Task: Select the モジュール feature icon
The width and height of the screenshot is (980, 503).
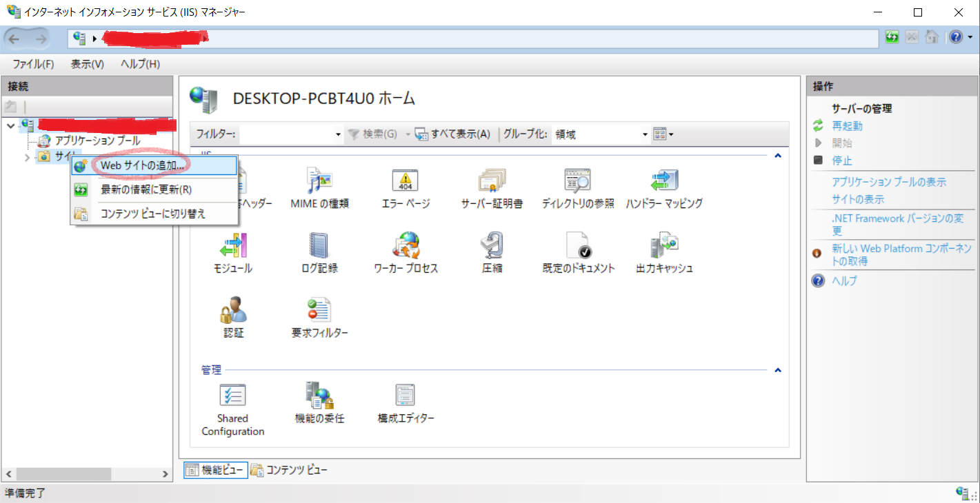Action: pos(233,253)
